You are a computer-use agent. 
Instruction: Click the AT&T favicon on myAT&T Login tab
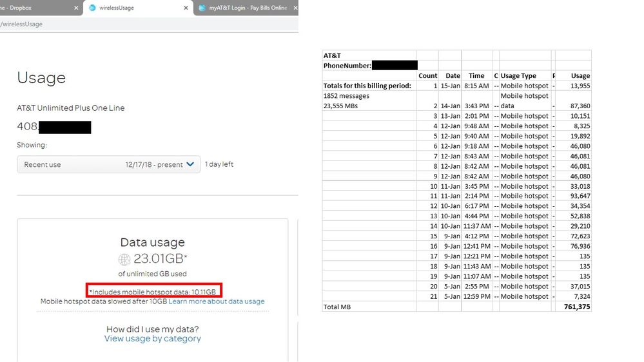click(202, 8)
